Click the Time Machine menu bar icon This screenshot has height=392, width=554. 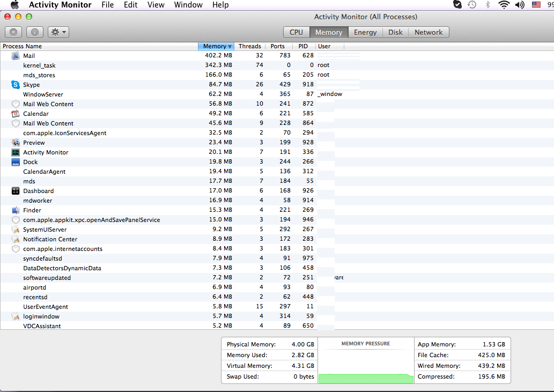(472, 5)
